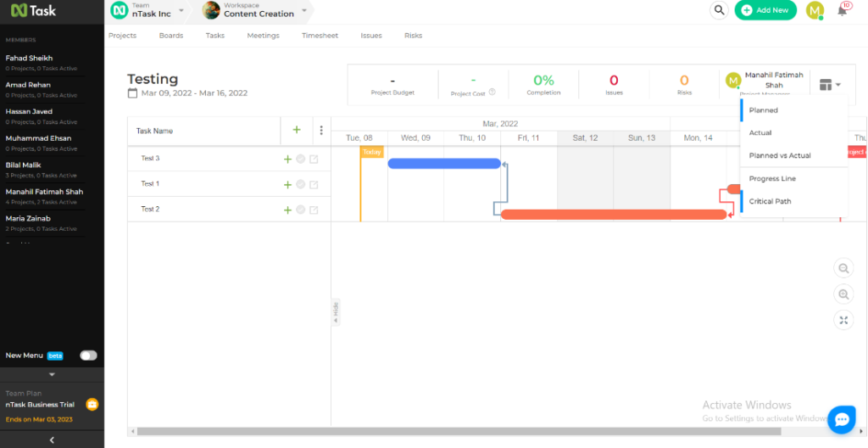Click the Hide panel handle

tap(336, 311)
